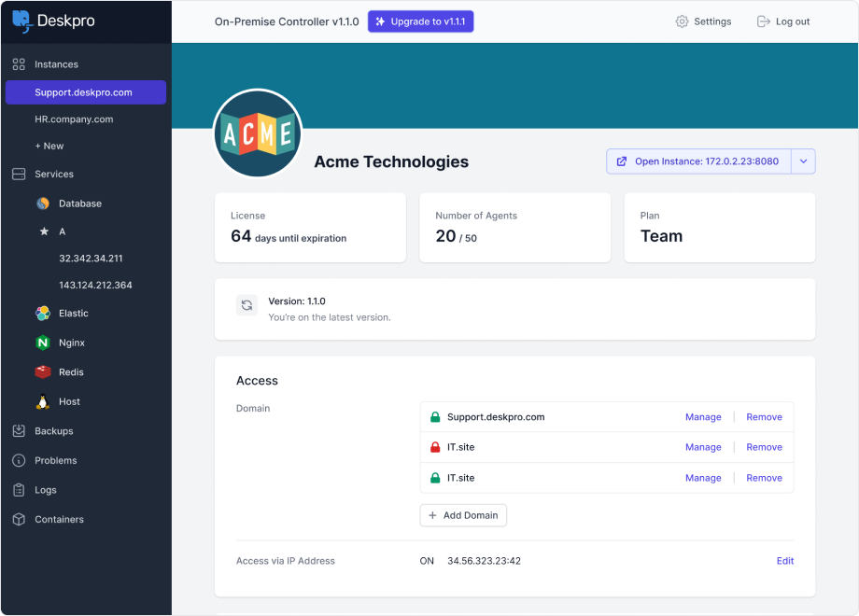
Task: Open the Elastic service icon
Action: coord(42,313)
